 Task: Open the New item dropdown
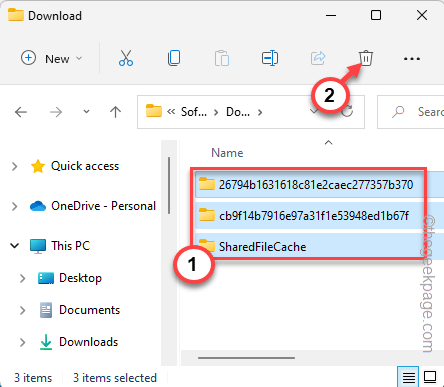(52, 59)
